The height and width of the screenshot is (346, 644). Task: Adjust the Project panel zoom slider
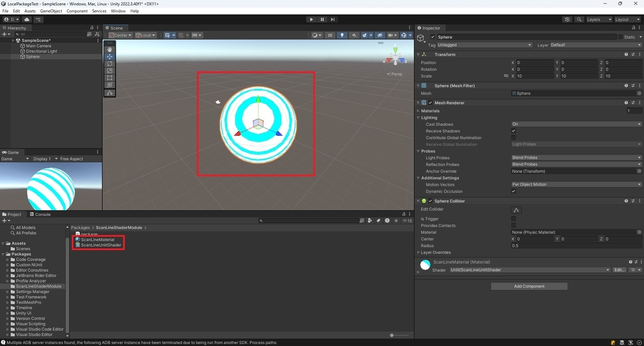pyautogui.click(x=391, y=335)
